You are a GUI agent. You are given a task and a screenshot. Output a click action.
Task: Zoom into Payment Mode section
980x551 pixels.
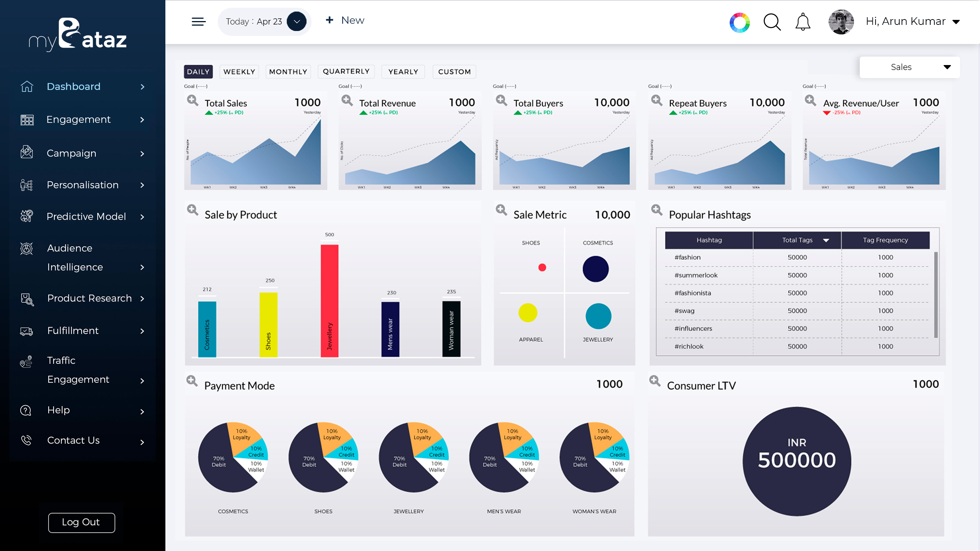192,381
